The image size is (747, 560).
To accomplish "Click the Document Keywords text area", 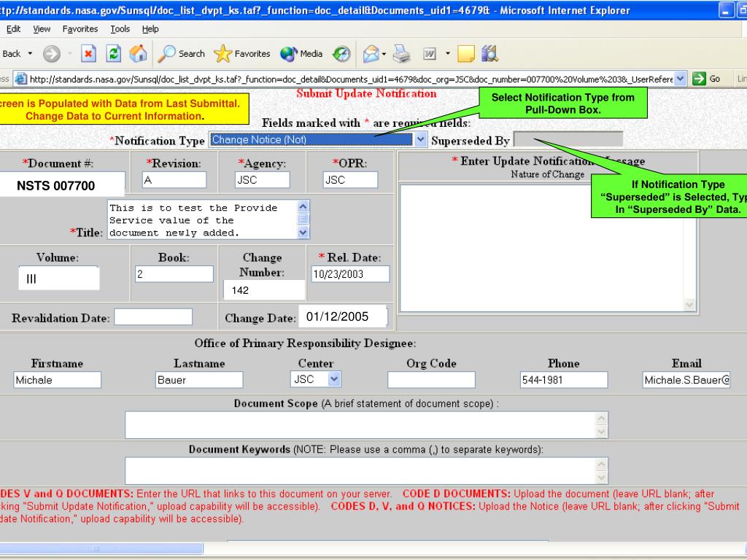I will click(x=366, y=470).
